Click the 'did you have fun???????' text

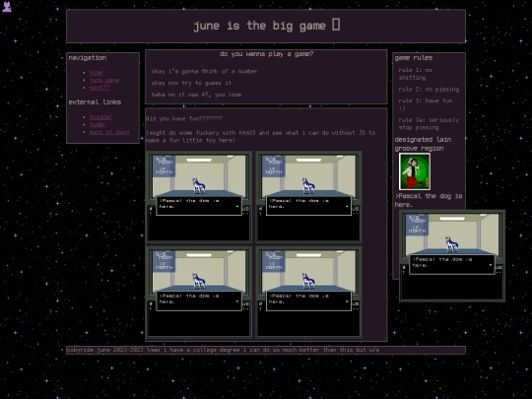tap(184, 119)
